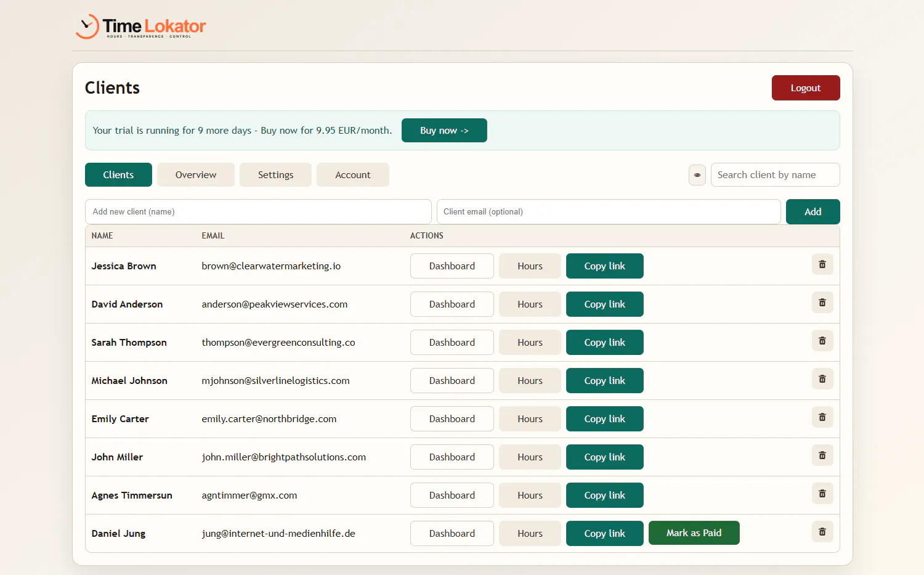Delete client Daniel Jung via trash icon
Screen dimensions: 924x575
point(822,532)
